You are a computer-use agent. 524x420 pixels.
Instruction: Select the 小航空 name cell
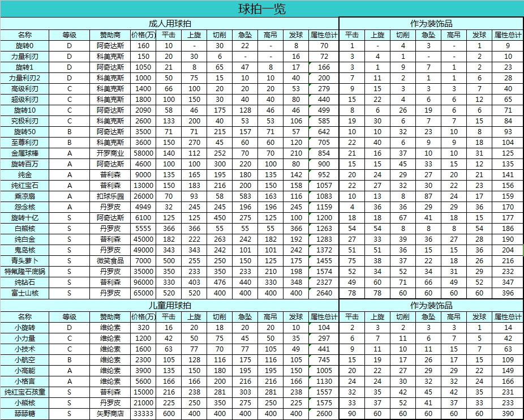pos(25,360)
